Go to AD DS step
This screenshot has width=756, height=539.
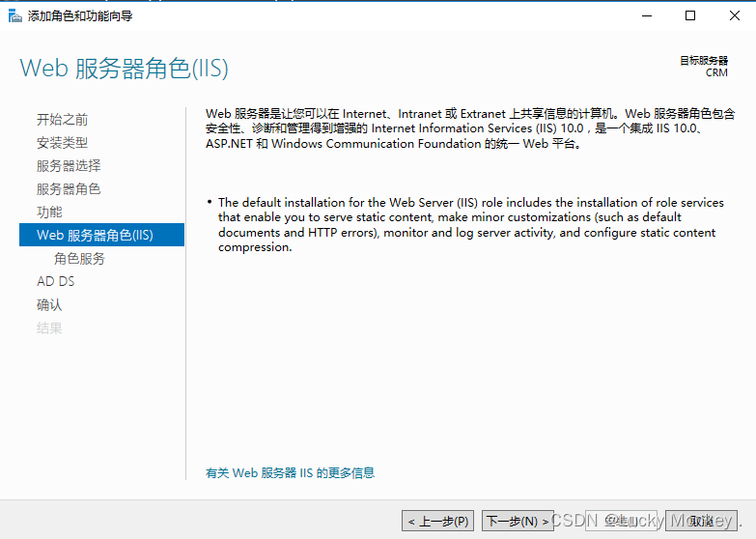(x=55, y=281)
